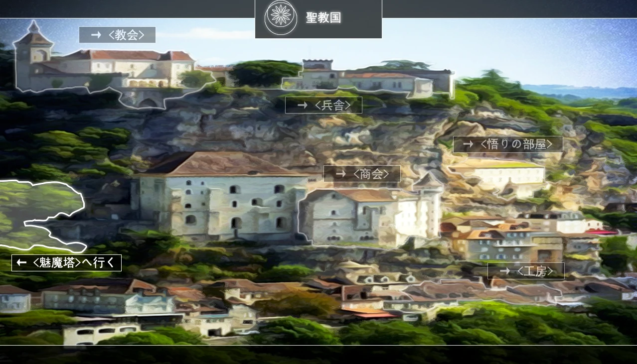
Task: Click the arrow icon before 〈悟りの部屋〉
Action: point(468,144)
